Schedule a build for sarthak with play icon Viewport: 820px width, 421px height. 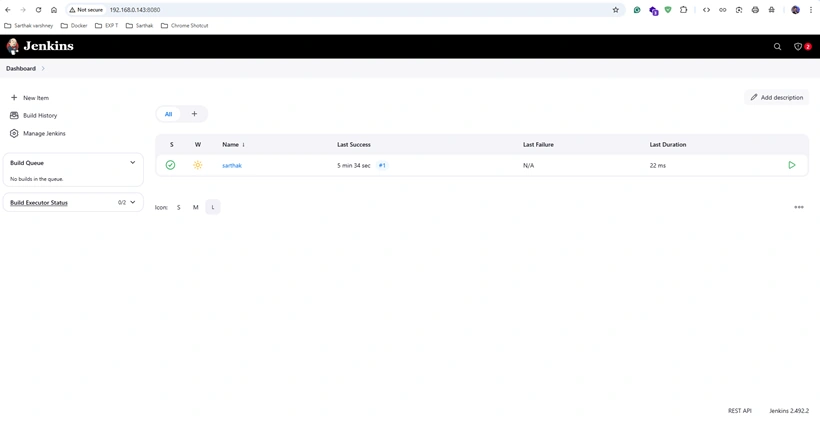pos(792,165)
